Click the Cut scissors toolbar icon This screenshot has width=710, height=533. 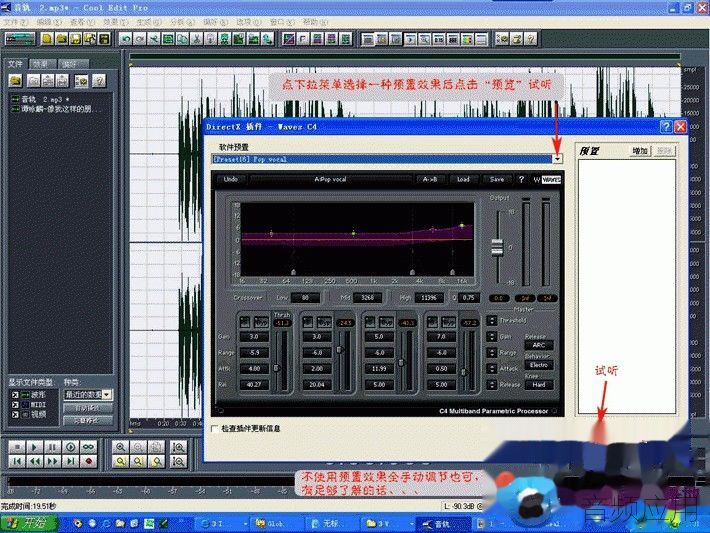click(x=196, y=39)
